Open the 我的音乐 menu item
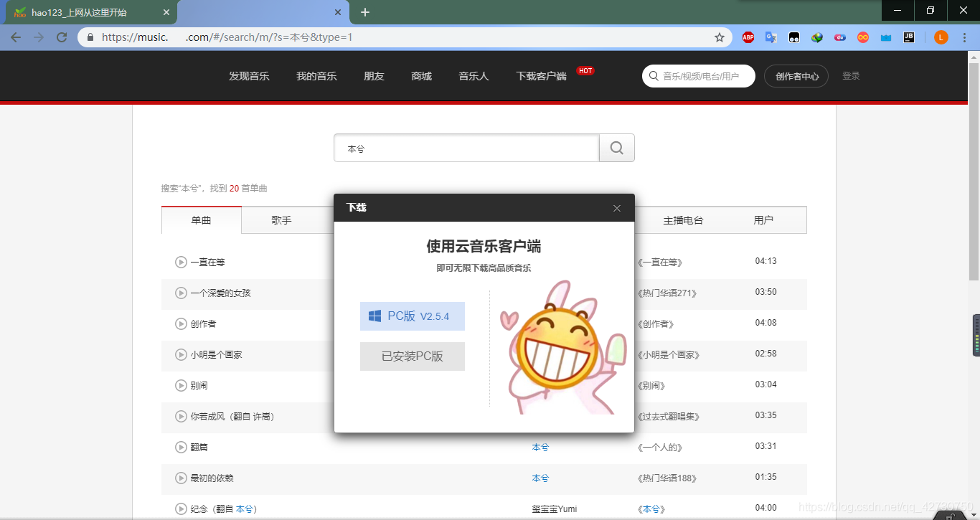Image resolution: width=980 pixels, height=520 pixels. (316, 76)
